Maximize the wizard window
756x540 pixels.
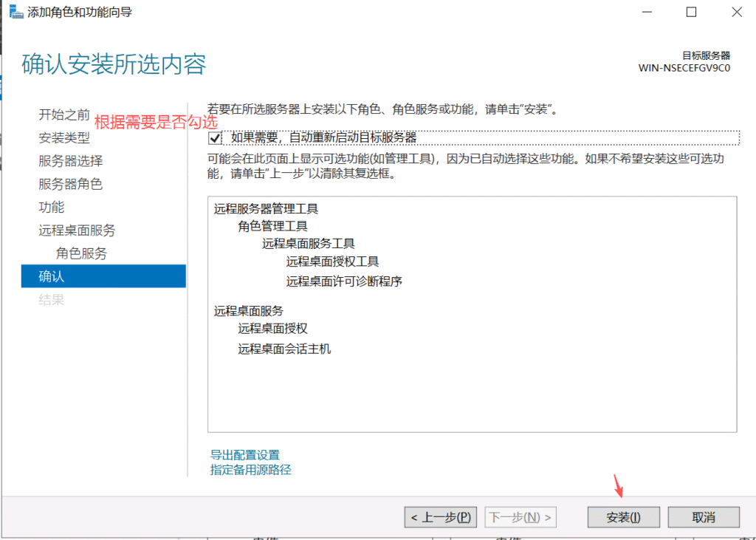pos(691,13)
